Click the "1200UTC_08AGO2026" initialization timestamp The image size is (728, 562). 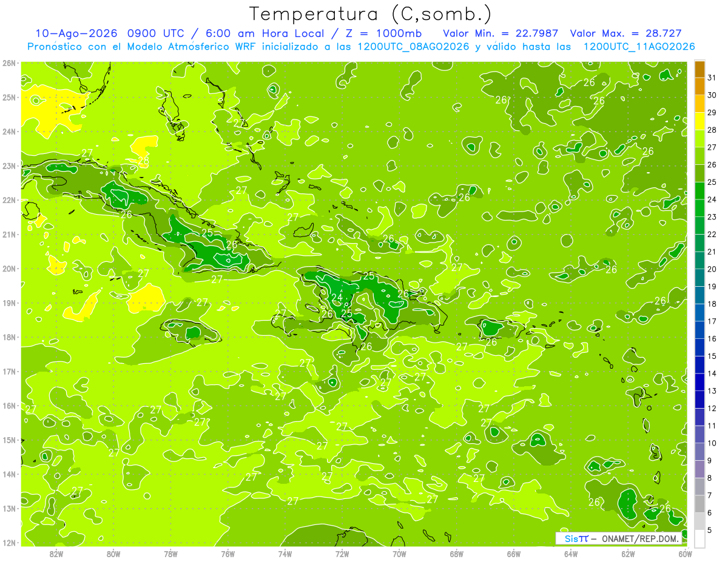415,47
